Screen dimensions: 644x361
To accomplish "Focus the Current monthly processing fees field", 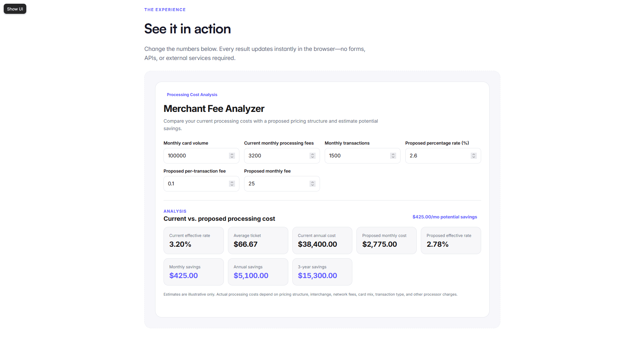I will point(282,156).
